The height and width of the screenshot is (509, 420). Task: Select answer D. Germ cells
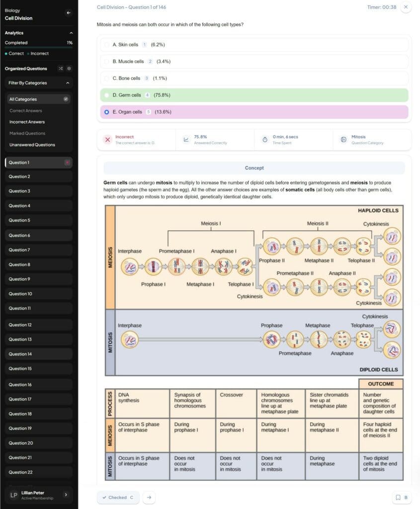point(107,95)
